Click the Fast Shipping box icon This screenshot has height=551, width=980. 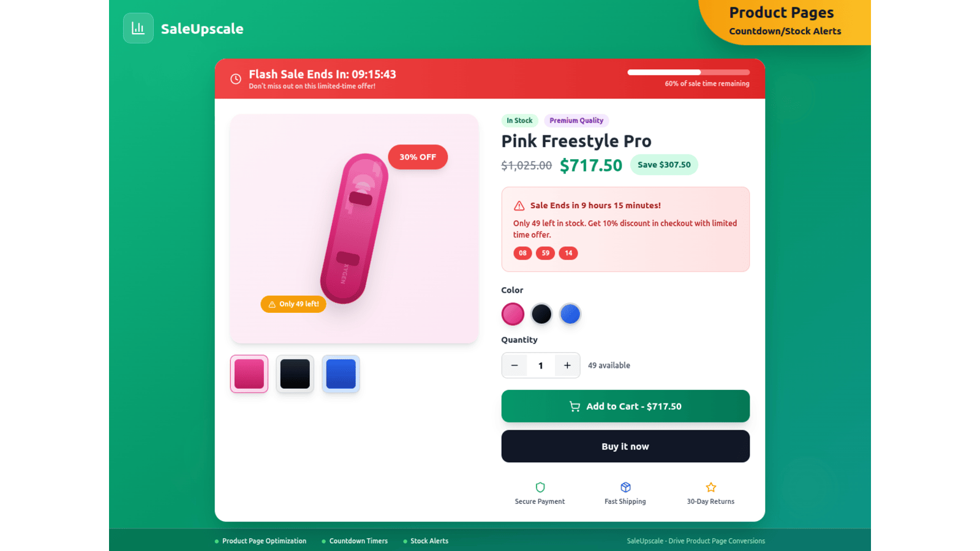coord(625,487)
